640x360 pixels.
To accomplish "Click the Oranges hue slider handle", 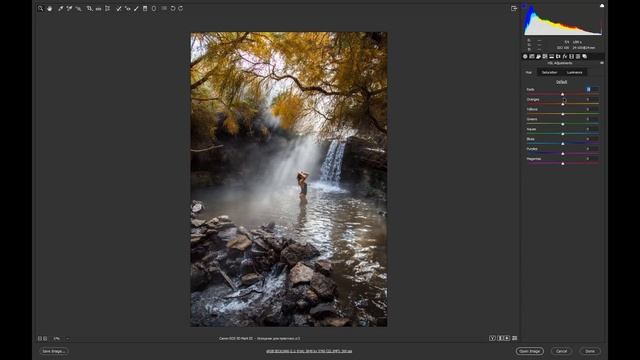I will coord(562,104).
